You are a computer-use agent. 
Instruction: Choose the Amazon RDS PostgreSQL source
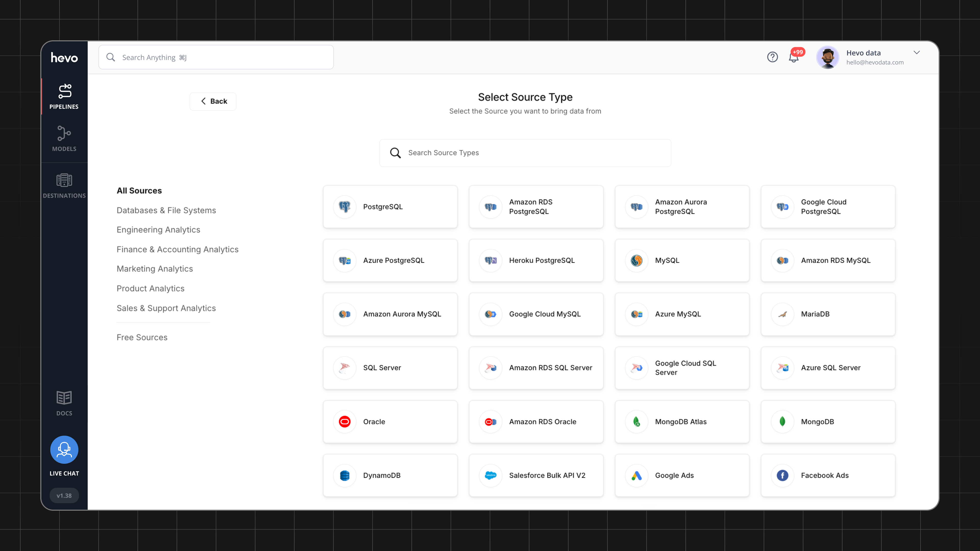point(536,207)
